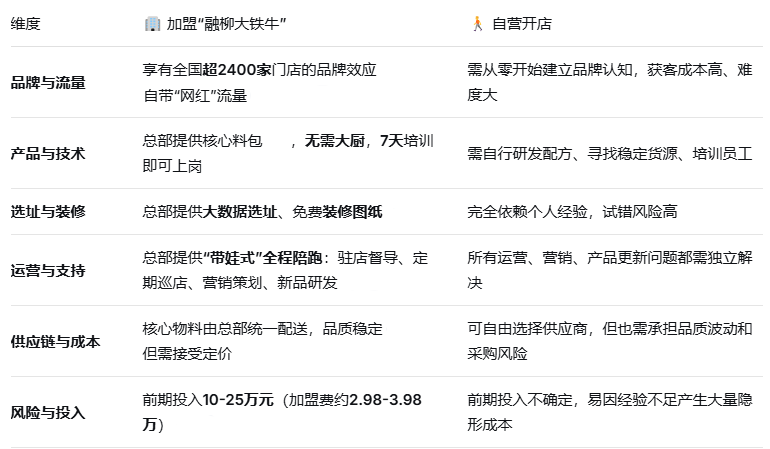Select the header cell 维度
The image size is (770, 449).
26,24
